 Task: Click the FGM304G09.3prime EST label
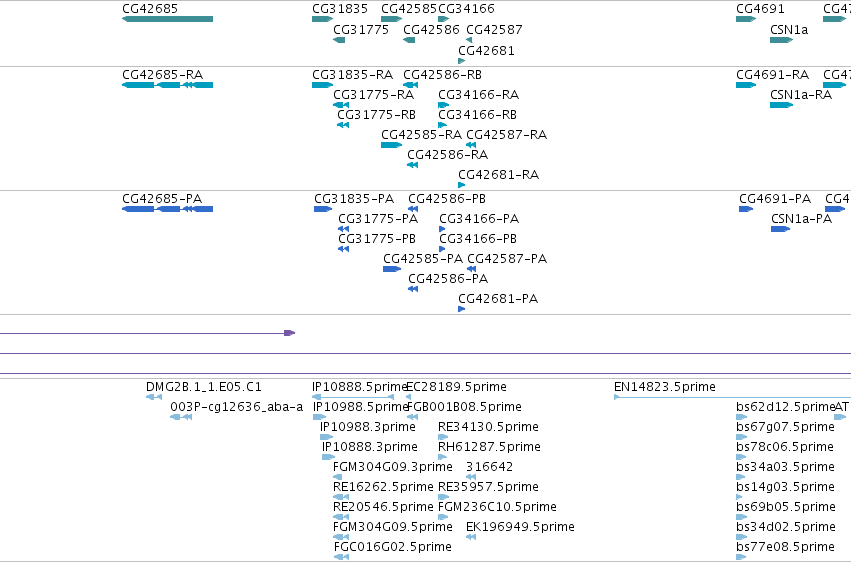[393, 468]
